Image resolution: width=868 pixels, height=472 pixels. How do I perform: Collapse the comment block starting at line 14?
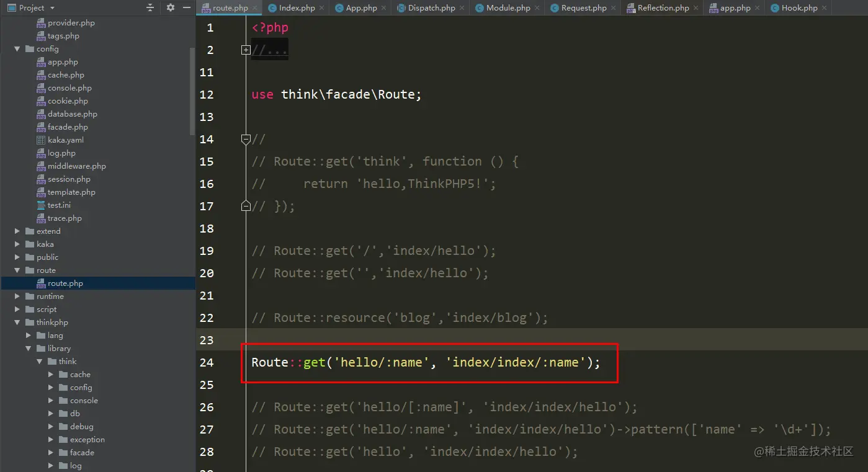point(246,139)
